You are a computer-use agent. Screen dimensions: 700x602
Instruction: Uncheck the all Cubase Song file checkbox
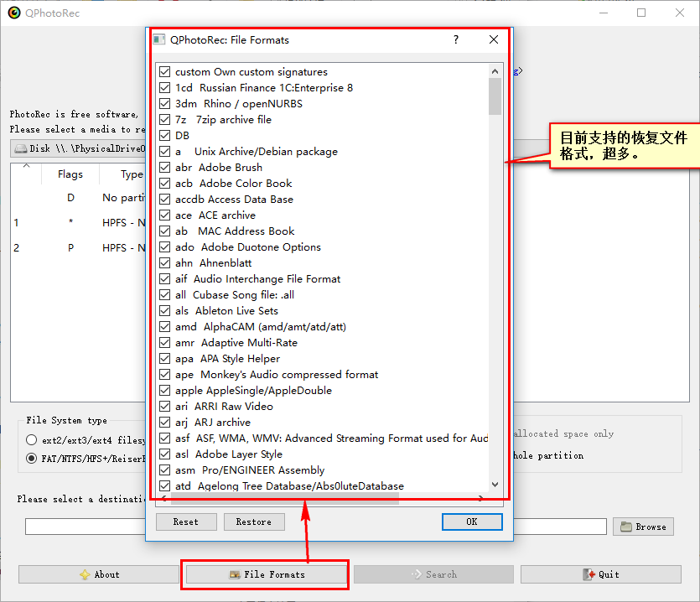point(165,295)
